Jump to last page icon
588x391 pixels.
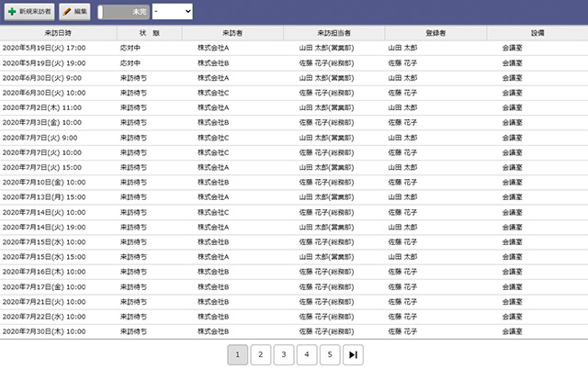coord(353,354)
